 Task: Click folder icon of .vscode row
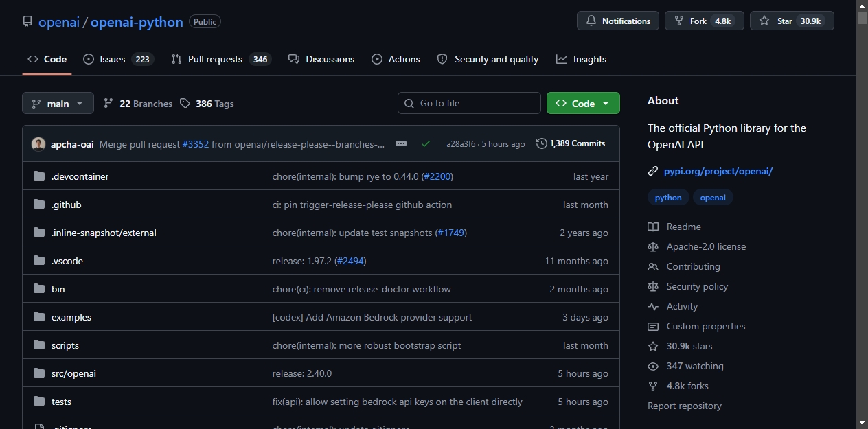point(38,261)
